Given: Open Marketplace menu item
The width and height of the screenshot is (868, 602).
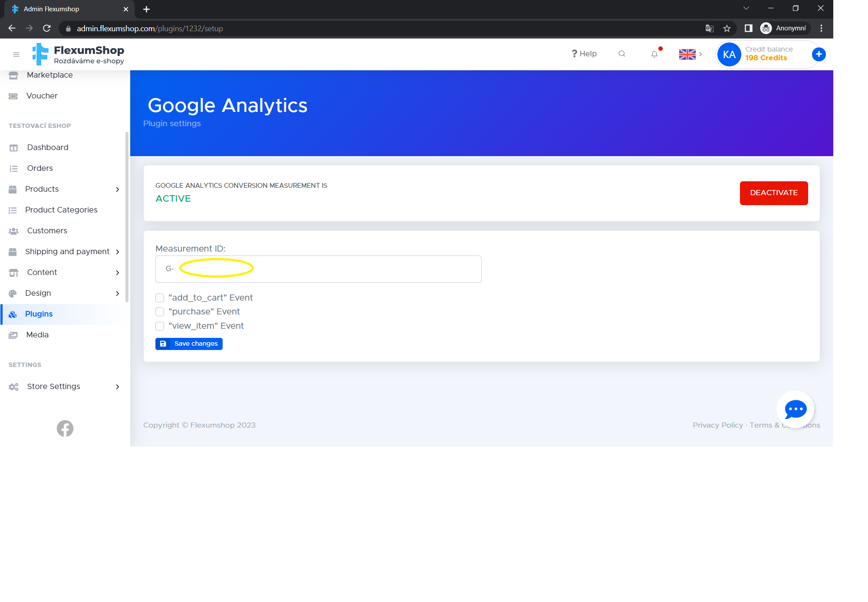Looking at the screenshot, I should pyautogui.click(x=49, y=75).
